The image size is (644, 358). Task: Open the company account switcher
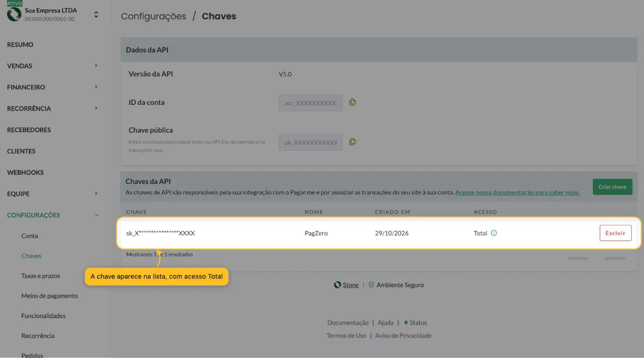(x=96, y=15)
